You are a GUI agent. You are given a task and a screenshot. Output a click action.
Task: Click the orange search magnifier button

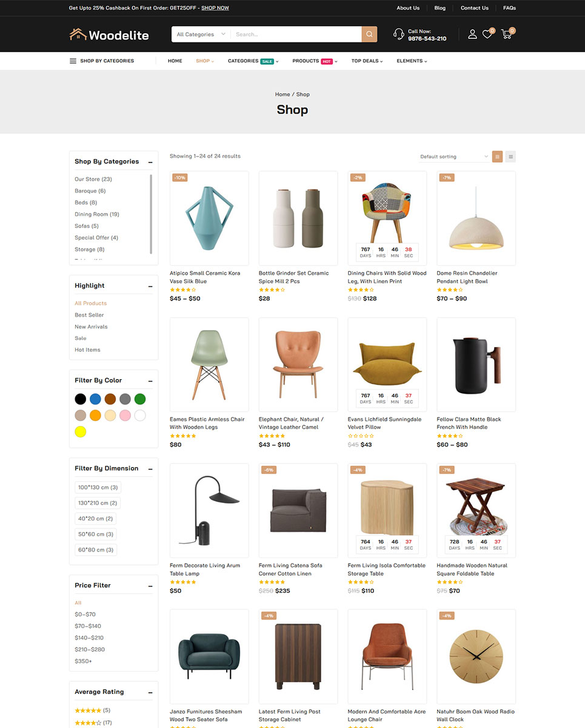point(369,35)
